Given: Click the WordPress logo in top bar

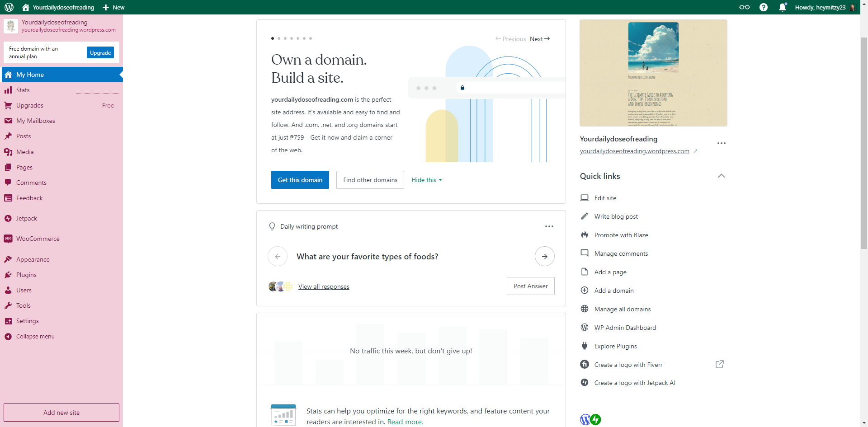Looking at the screenshot, I should pos(9,7).
